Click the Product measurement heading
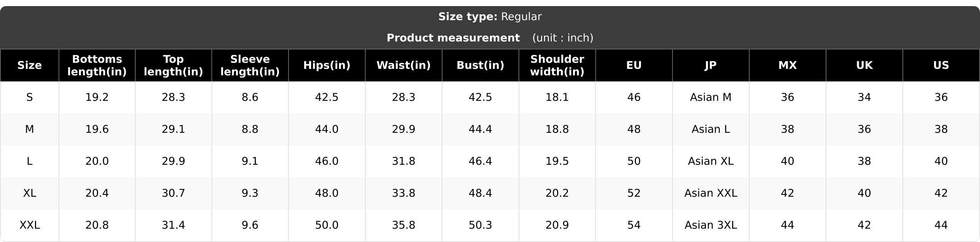This screenshot has width=980, height=242. point(453,38)
